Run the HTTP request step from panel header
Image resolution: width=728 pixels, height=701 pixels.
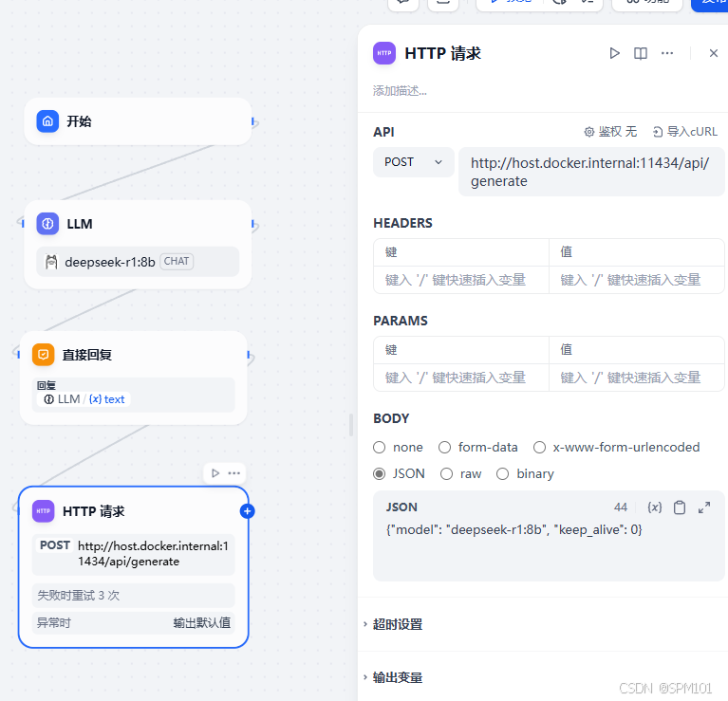click(614, 53)
